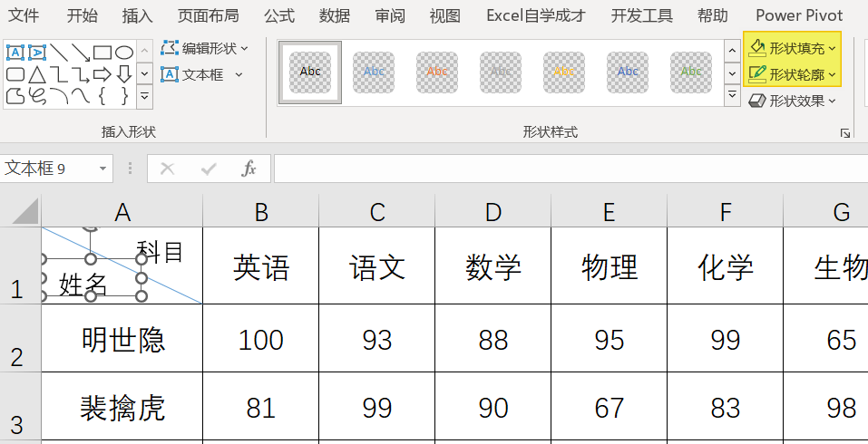
Task: Open the 文件 (File) tab
Action: coord(24,15)
